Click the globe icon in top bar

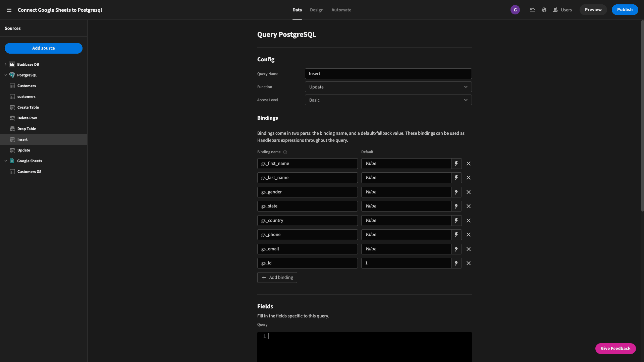[544, 10]
